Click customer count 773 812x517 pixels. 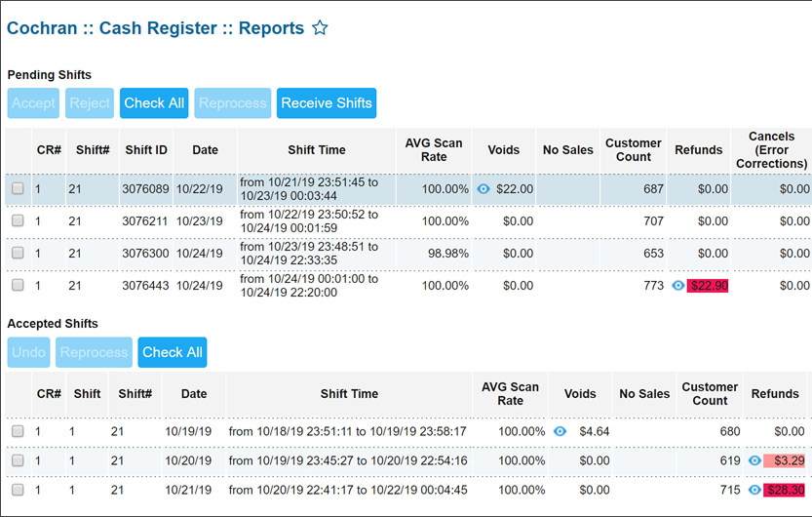pos(653,286)
